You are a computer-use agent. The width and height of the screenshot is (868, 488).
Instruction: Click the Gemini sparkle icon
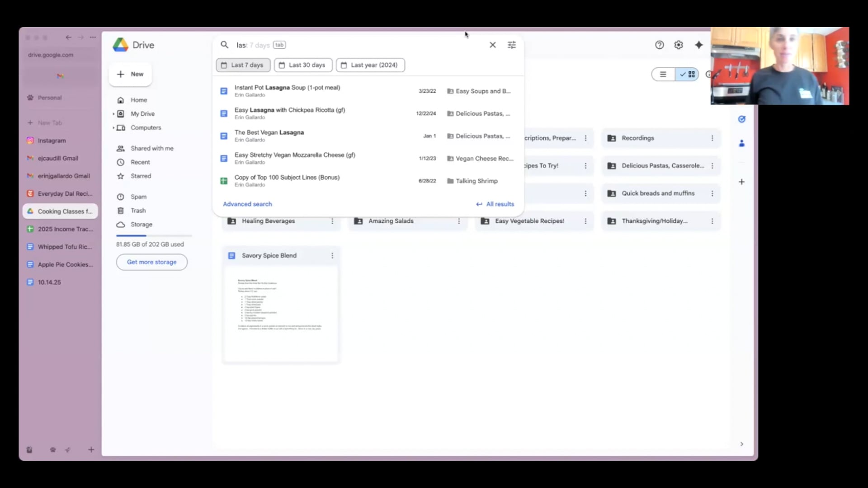click(699, 45)
